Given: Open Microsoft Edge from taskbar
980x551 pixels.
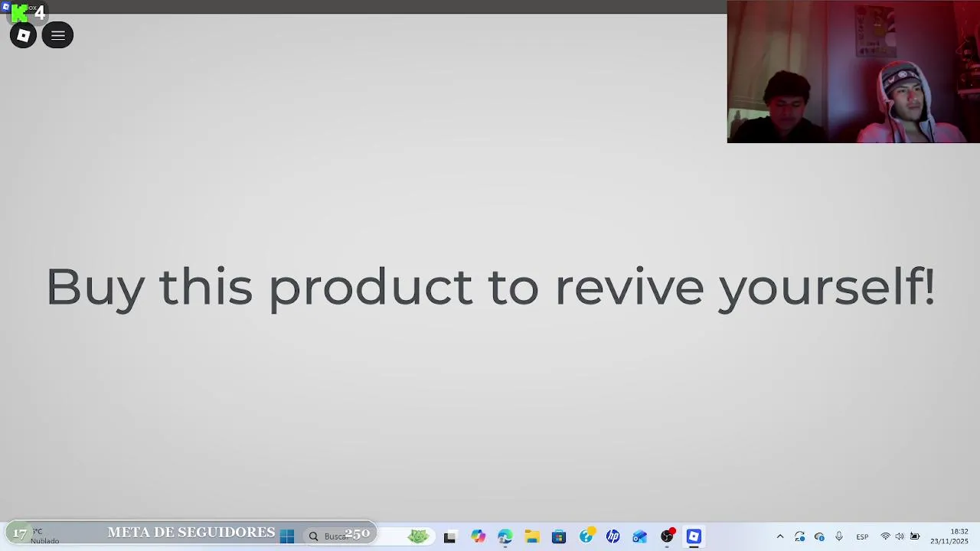Looking at the screenshot, I should (505, 536).
